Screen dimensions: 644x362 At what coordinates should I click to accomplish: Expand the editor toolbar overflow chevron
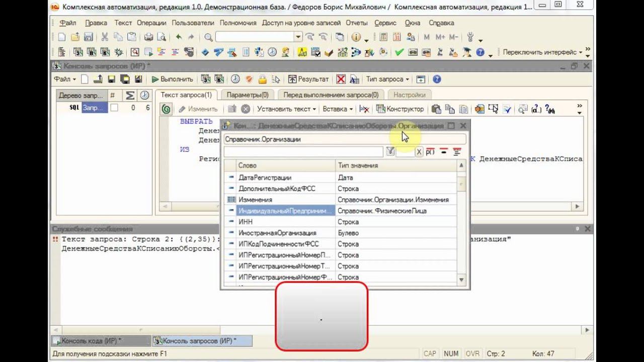[x=579, y=109]
